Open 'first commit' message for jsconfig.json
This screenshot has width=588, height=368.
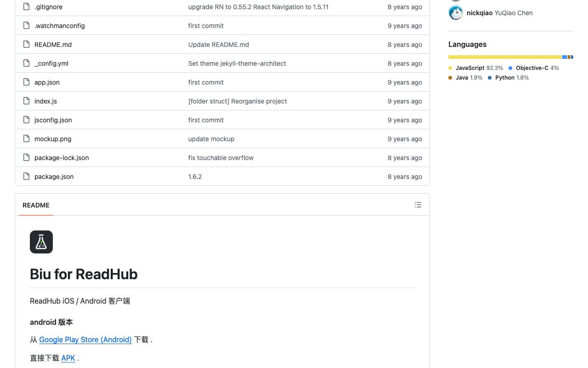[x=206, y=120]
